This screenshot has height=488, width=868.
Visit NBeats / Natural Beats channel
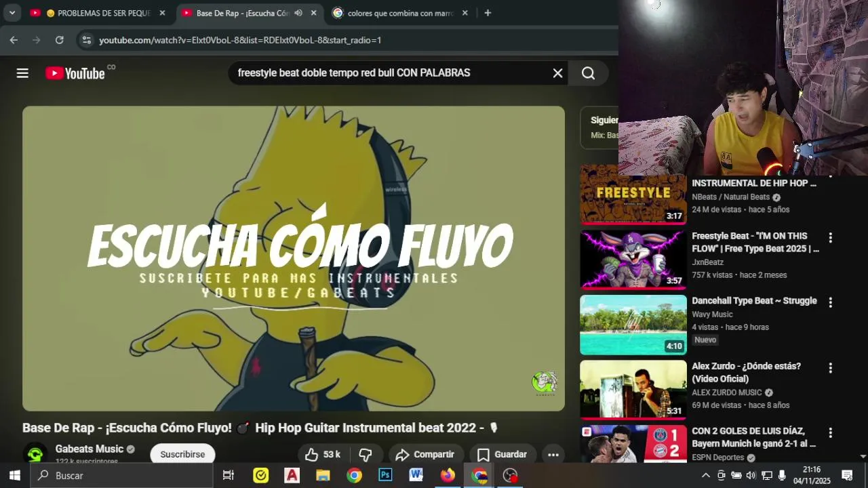coord(730,197)
